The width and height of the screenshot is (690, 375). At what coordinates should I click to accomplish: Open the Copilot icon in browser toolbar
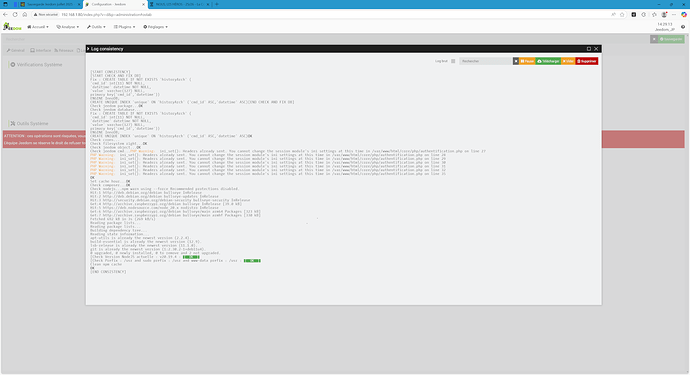click(684, 15)
